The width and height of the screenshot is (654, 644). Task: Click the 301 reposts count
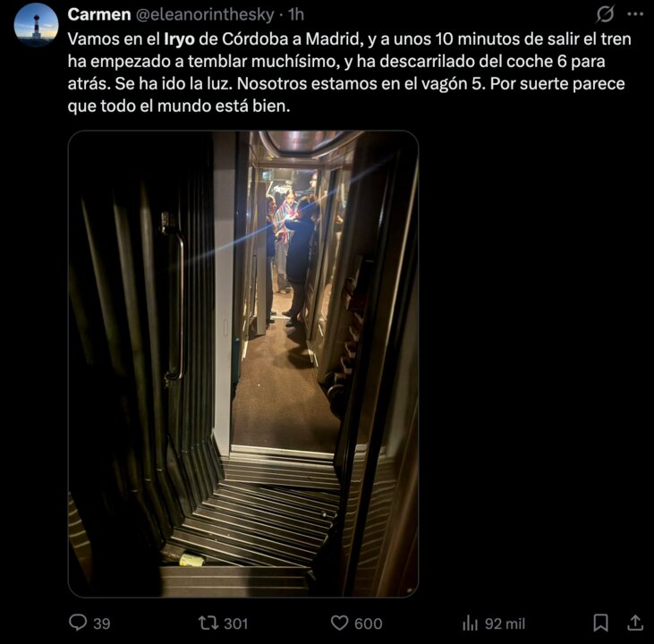(236, 623)
